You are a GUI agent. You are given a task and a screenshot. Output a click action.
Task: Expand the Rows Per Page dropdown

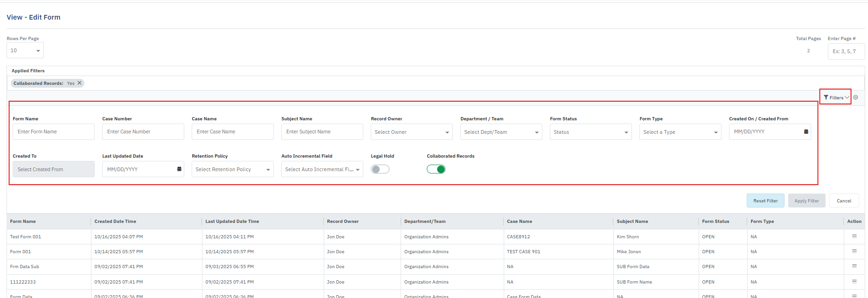click(25, 50)
